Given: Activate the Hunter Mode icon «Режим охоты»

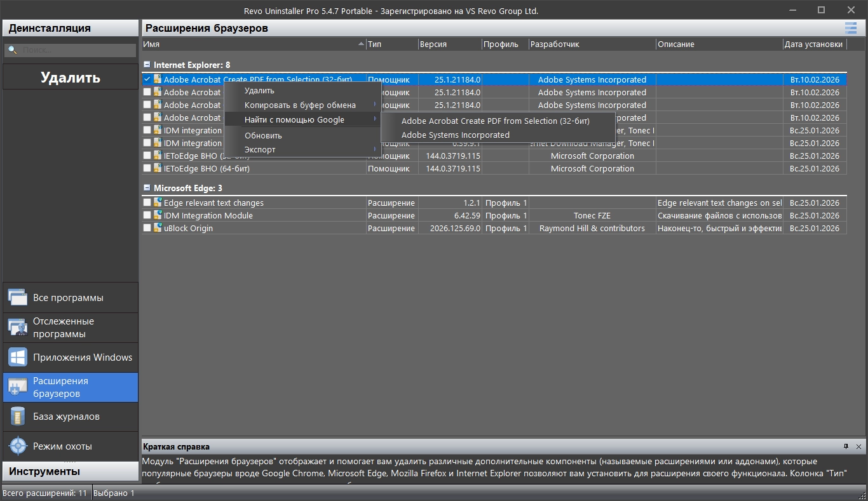Looking at the screenshot, I should coord(17,446).
